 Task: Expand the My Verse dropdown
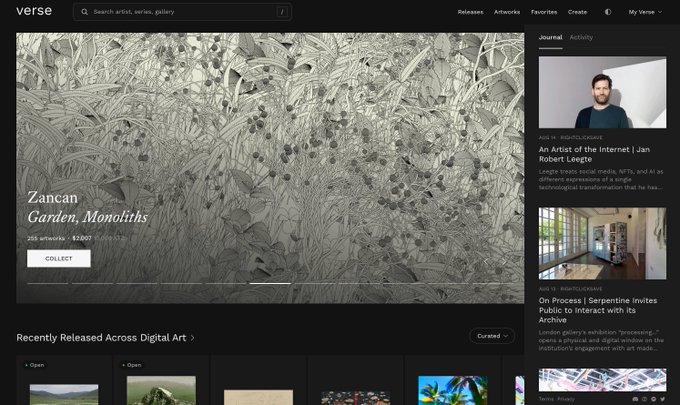click(645, 12)
